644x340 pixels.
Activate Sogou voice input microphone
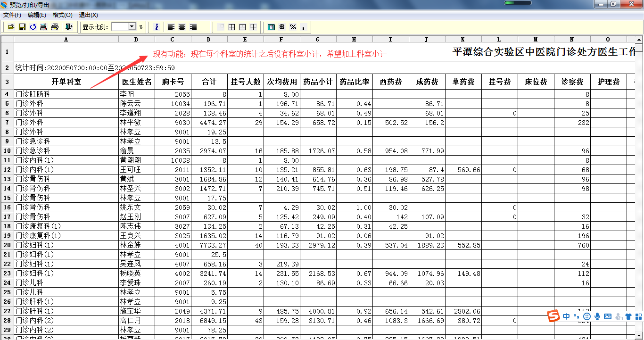coord(597,316)
